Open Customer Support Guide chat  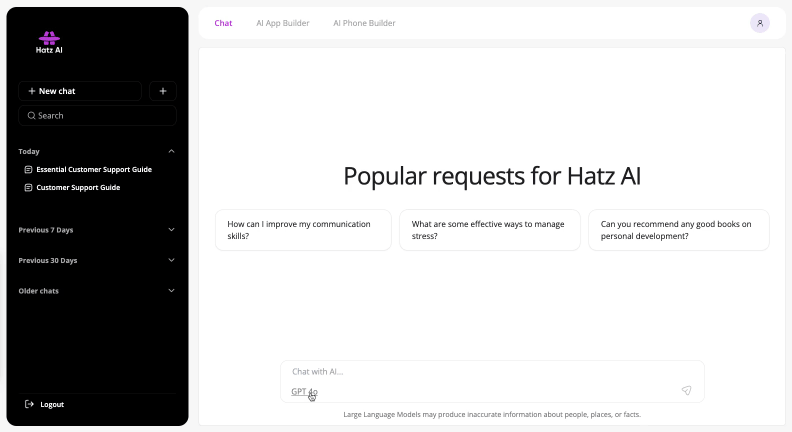[x=78, y=187]
